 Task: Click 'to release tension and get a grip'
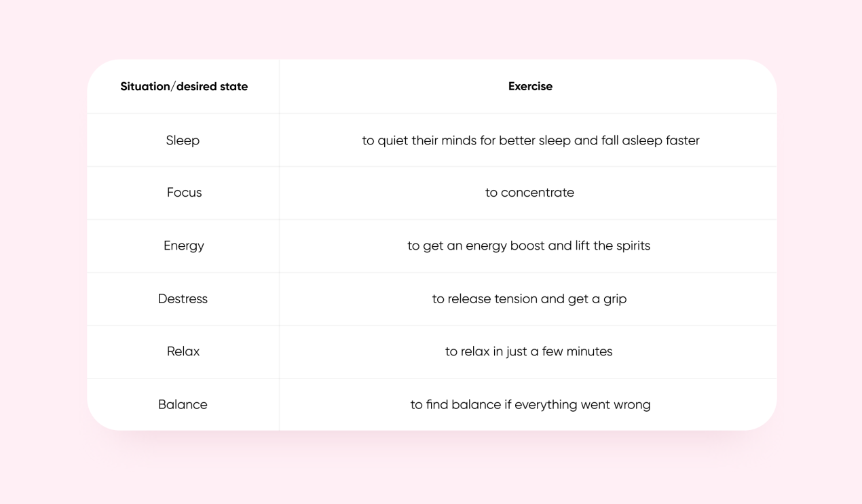(529, 298)
